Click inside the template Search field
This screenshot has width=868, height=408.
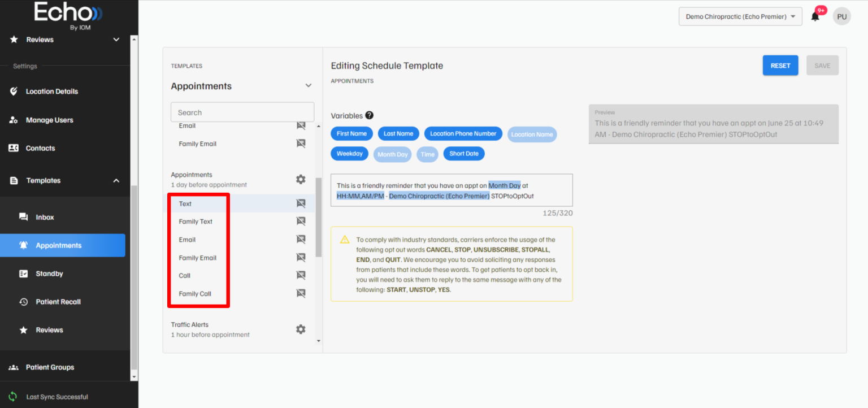pos(242,111)
